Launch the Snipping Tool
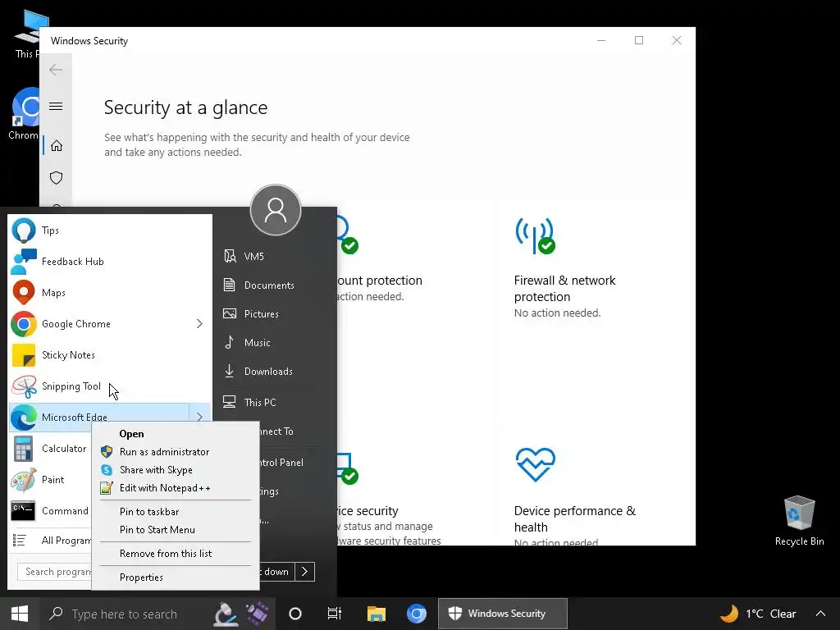Screen dimensions: 840x630 click(110, 386)
